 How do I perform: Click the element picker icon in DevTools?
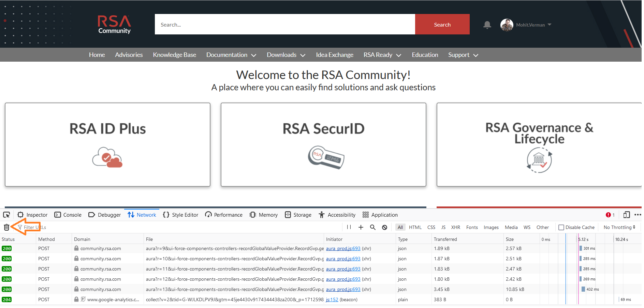[x=6, y=215]
